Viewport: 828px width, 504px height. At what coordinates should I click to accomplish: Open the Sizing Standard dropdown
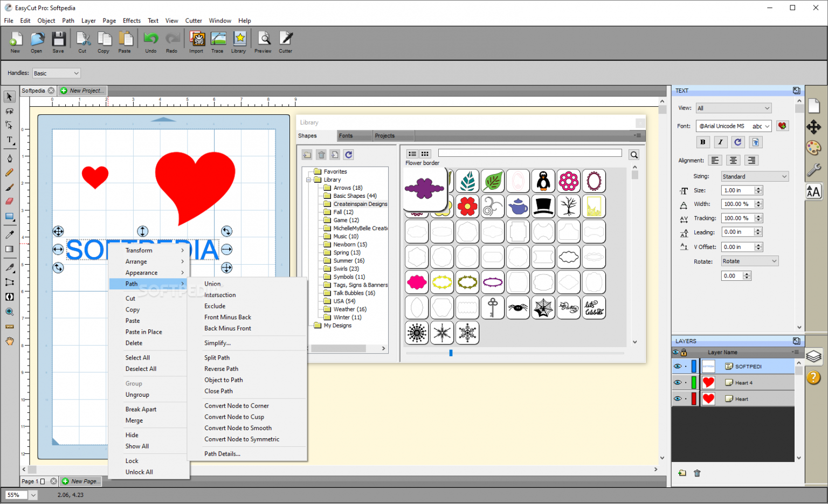pyautogui.click(x=755, y=176)
